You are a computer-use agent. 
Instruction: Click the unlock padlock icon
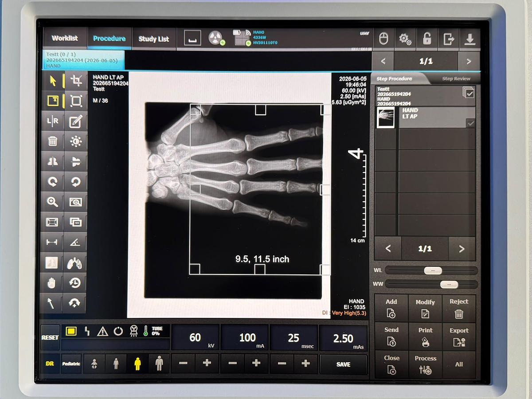point(426,39)
